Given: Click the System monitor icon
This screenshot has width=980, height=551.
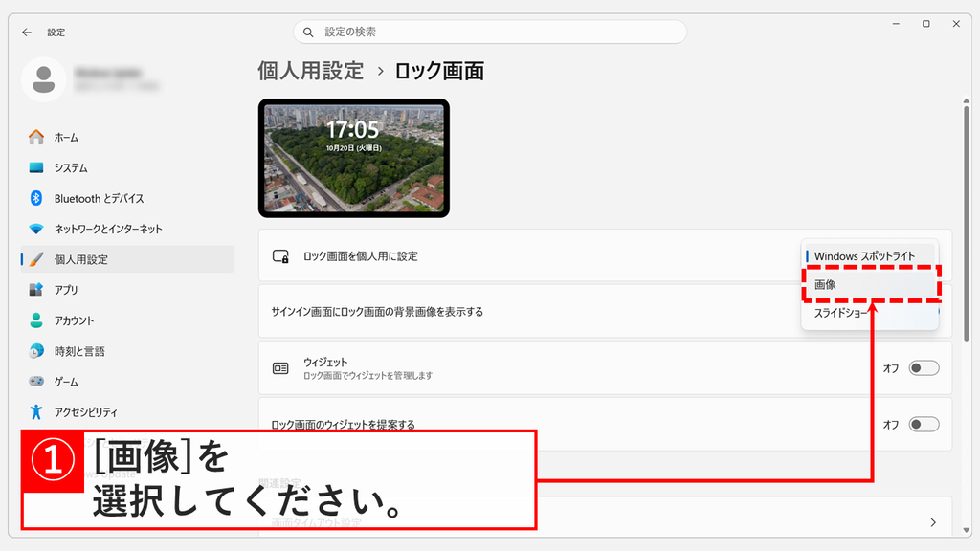Looking at the screenshot, I should (x=36, y=167).
